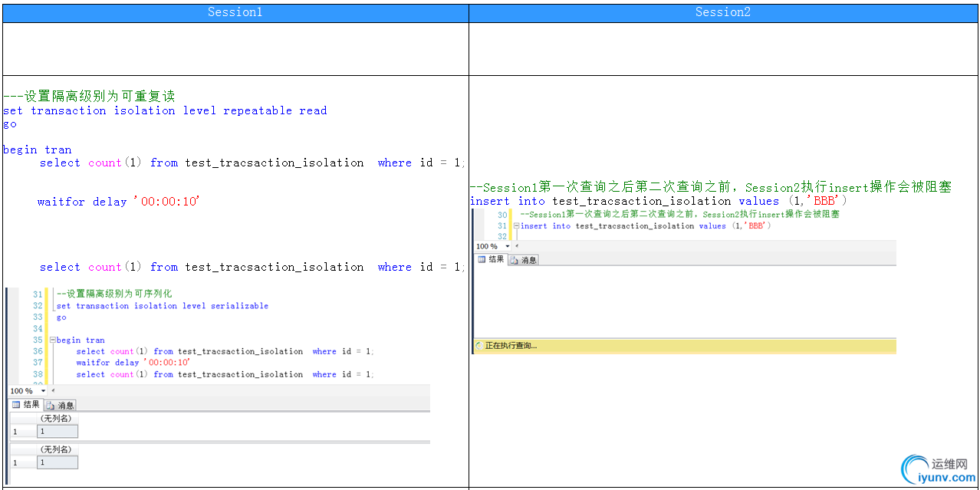Screen dimensions: 980x490
Task: Click the 正在执行查询... status text
Action: [x=511, y=346]
